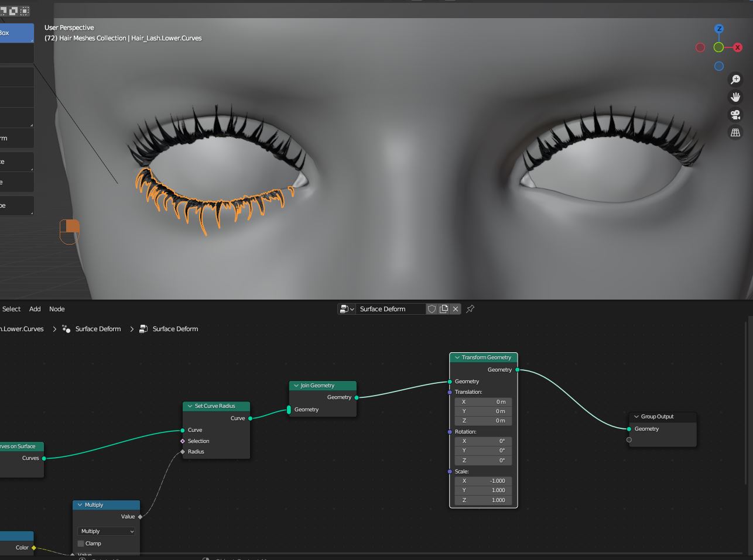Click the faded negative-Z gizmo circle
The width and height of the screenshot is (753, 560).
click(x=719, y=66)
